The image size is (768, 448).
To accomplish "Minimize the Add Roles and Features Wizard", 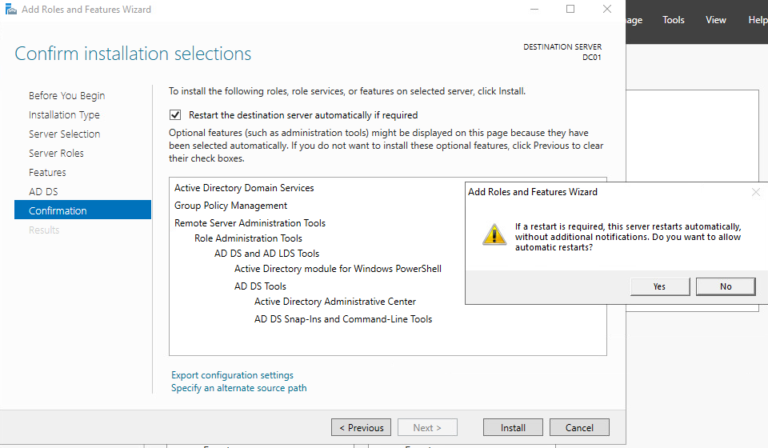I will tap(533, 9).
